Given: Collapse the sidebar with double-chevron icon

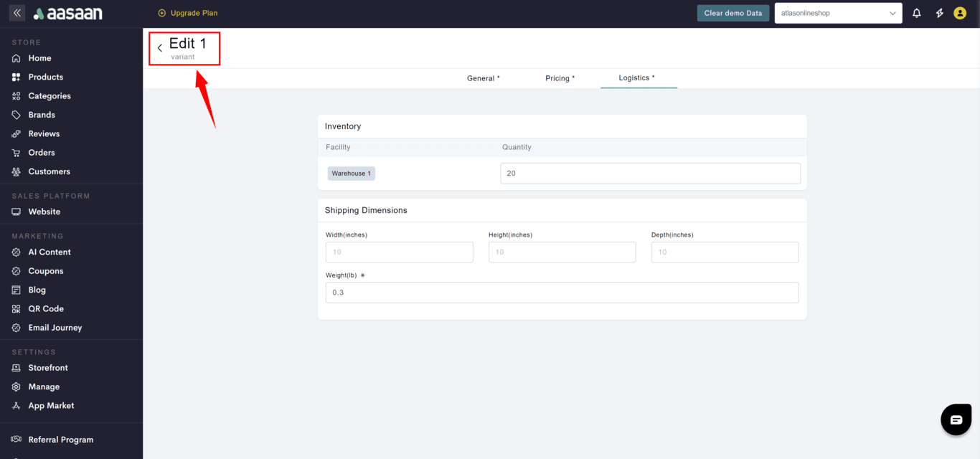Looking at the screenshot, I should [17, 13].
